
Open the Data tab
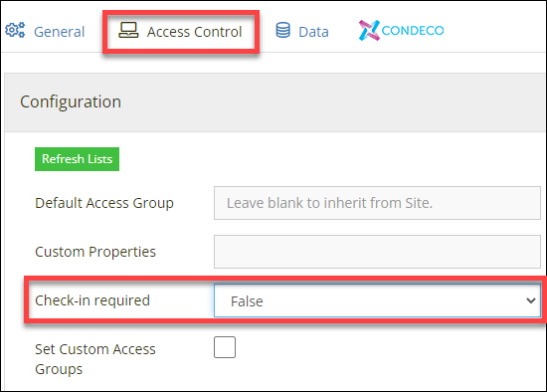coord(313,32)
